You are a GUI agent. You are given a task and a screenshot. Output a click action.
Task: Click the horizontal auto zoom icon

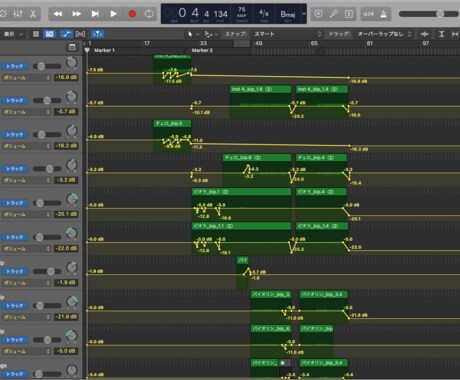(455, 34)
